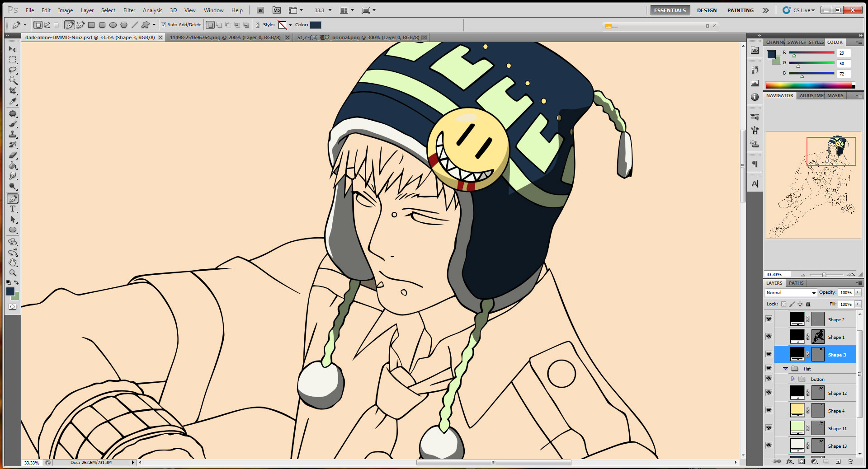The image size is (868, 469).
Task: Click the Custom Shape option in options bar
Action: coord(146,25)
